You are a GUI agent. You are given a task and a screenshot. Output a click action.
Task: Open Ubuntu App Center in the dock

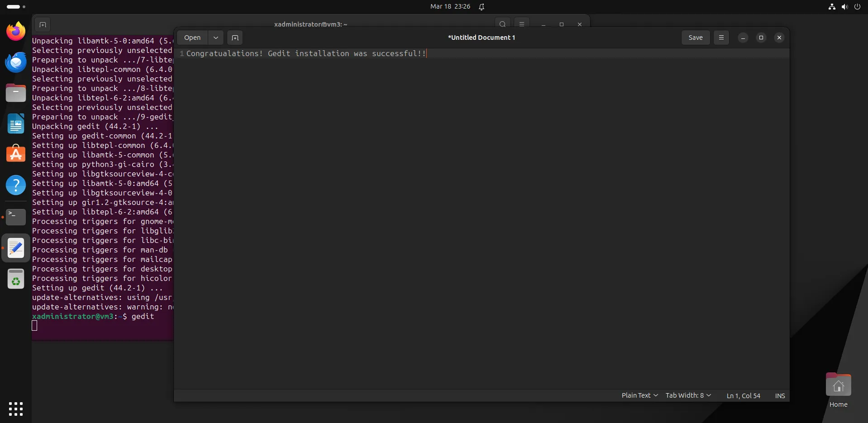pos(16,154)
